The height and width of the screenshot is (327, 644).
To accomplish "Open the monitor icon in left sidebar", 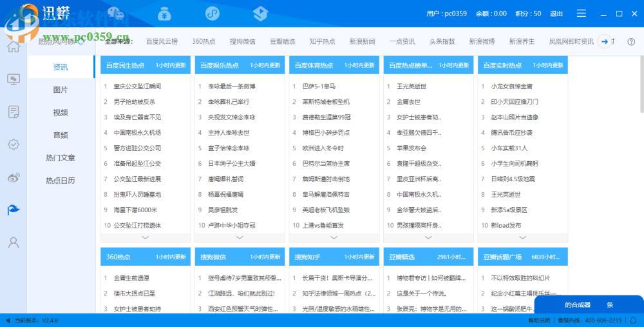I will tap(13, 79).
